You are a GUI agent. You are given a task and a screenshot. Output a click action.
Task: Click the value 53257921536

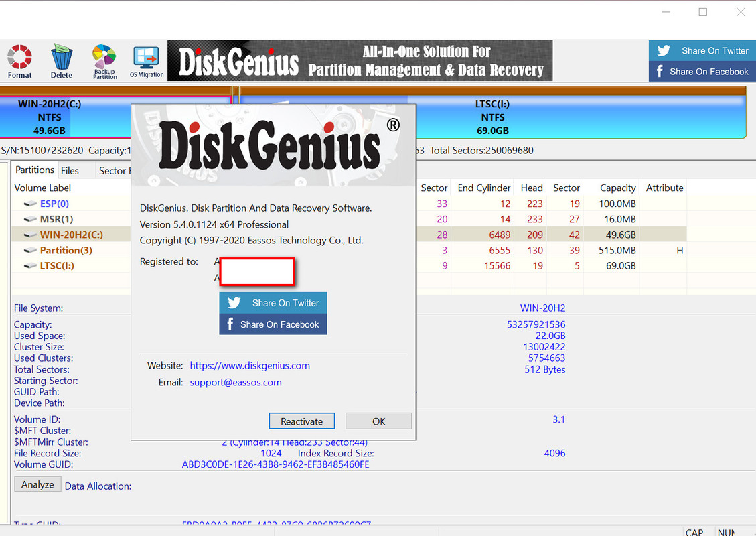click(536, 324)
